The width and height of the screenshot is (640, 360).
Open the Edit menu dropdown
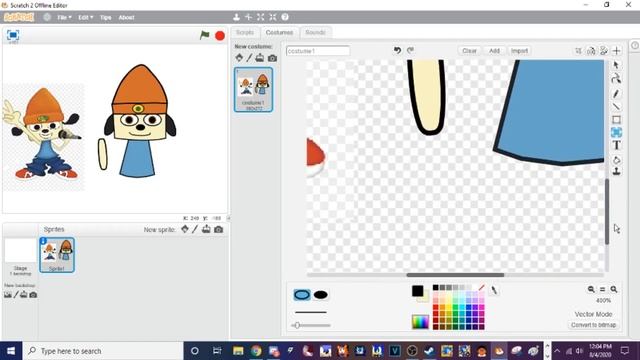point(85,18)
